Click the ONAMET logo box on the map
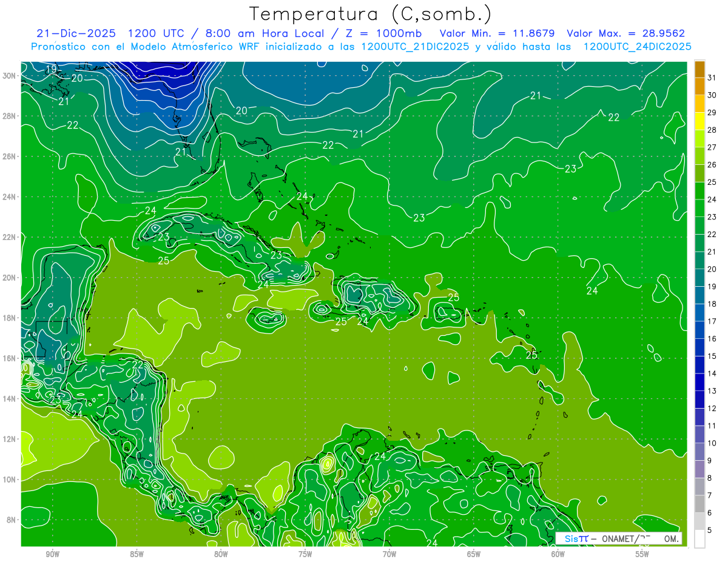728x562 pixels. tap(619, 538)
